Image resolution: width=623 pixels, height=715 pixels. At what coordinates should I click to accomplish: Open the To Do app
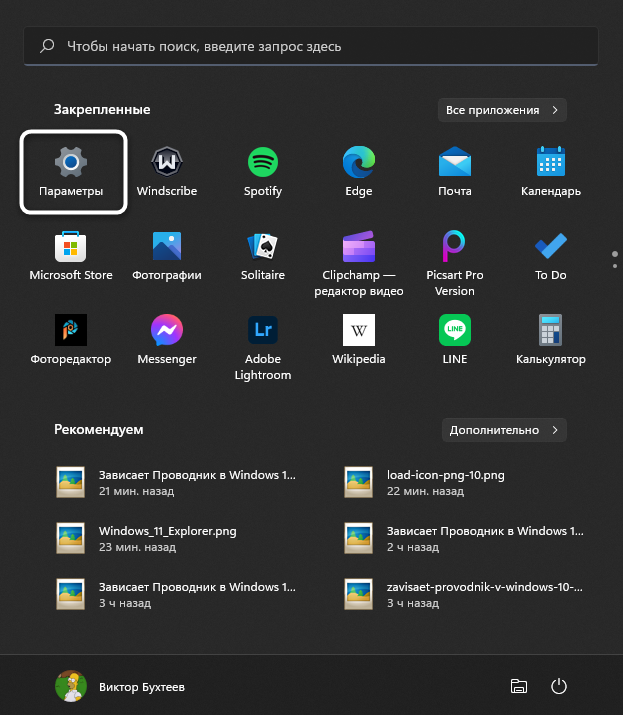[551, 255]
